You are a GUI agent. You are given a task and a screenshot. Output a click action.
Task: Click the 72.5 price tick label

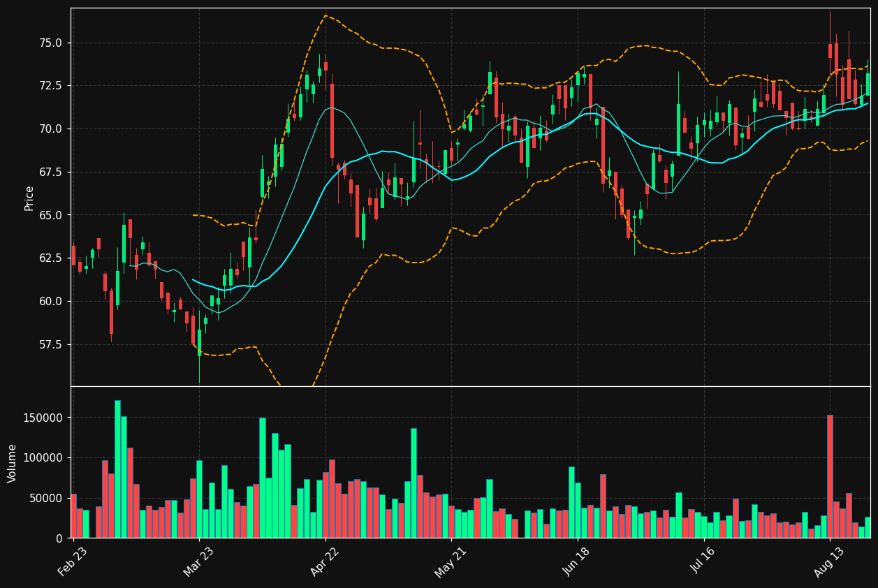[50, 86]
